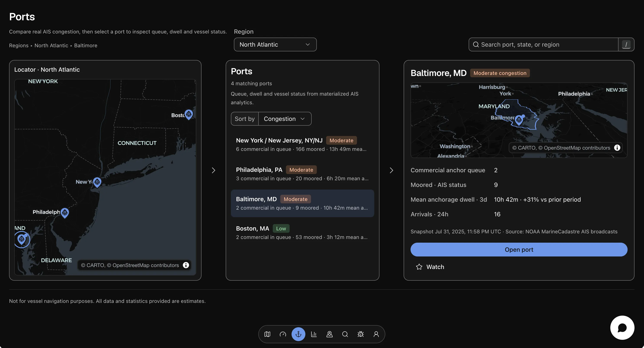644x348 pixels.
Task: Open the location pin map icon in nav
Action: click(x=330, y=334)
